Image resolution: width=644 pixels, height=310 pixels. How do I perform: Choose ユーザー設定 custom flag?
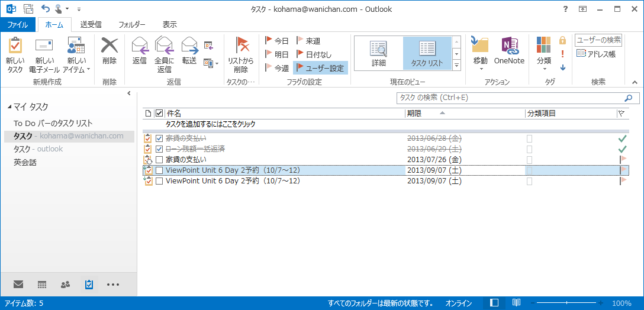(x=320, y=68)
